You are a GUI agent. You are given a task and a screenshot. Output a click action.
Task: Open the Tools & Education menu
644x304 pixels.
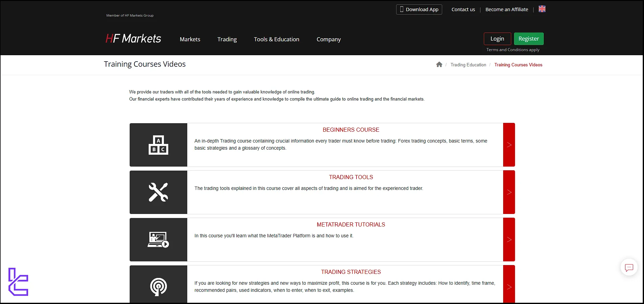pos(276,39)
